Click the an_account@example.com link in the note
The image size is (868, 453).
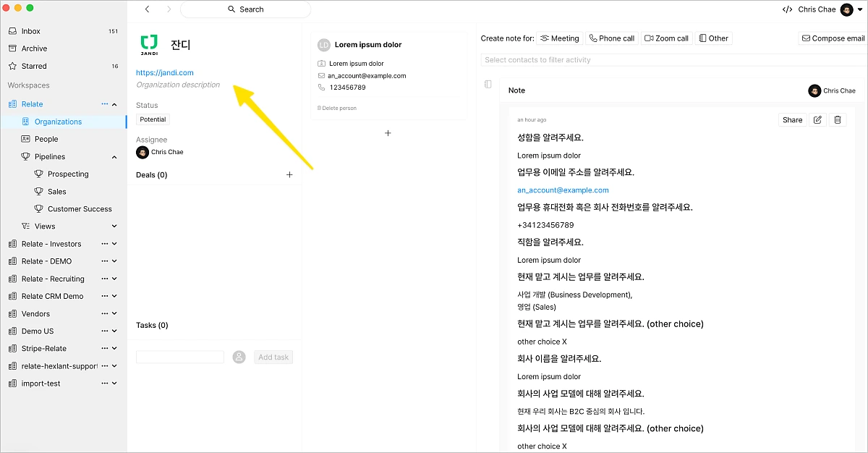pyautogui.click(x=563, y=190)
